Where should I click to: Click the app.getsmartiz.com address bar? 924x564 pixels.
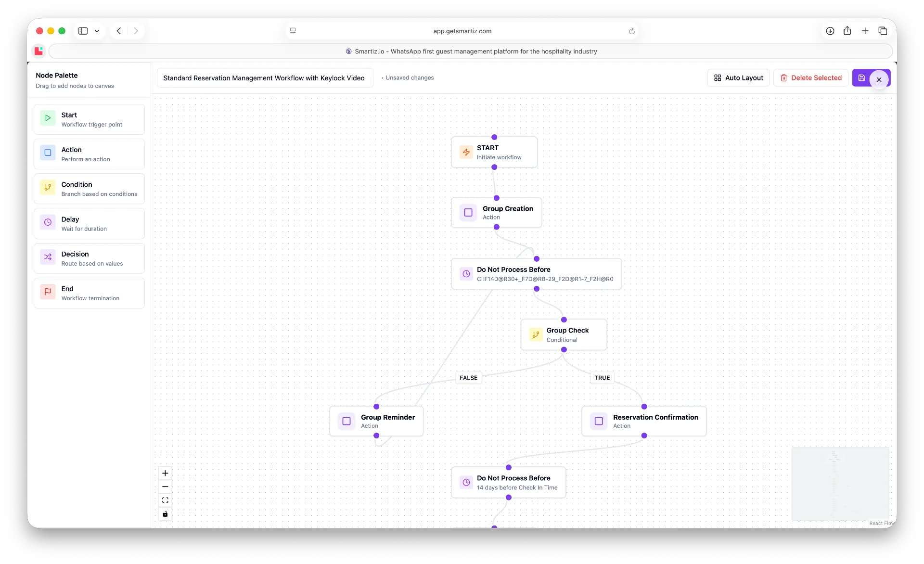(462, 31)
